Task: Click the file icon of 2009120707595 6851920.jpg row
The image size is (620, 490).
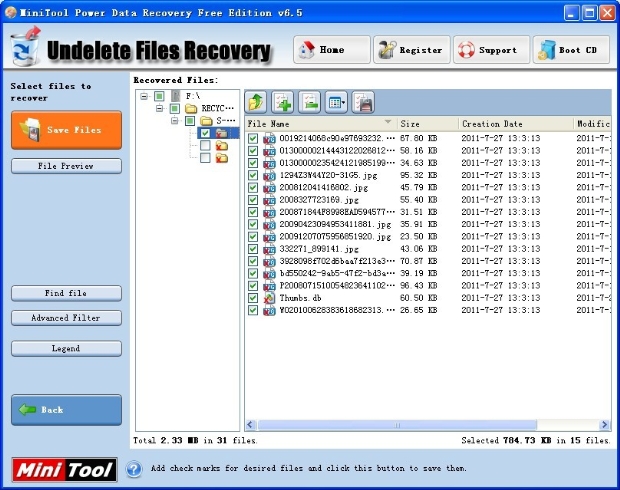Action: point(269,236)
